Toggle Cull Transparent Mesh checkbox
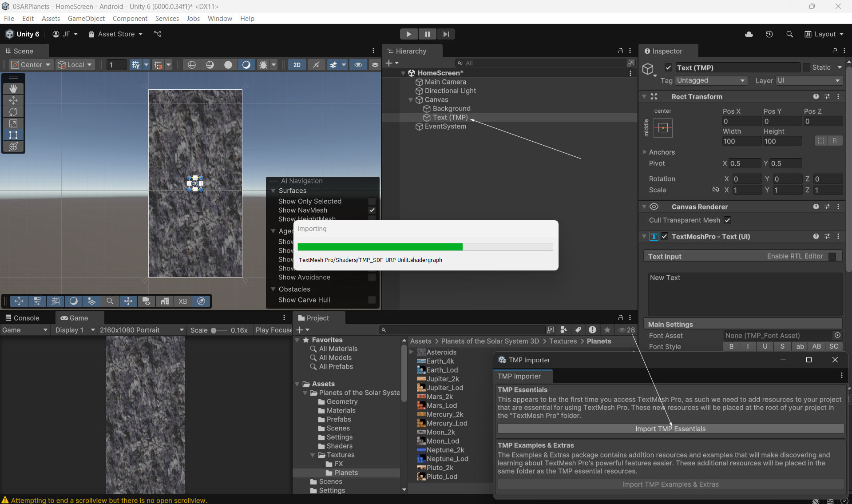The width and height of the screenshot is (852, 504). [x=727, y=220]
